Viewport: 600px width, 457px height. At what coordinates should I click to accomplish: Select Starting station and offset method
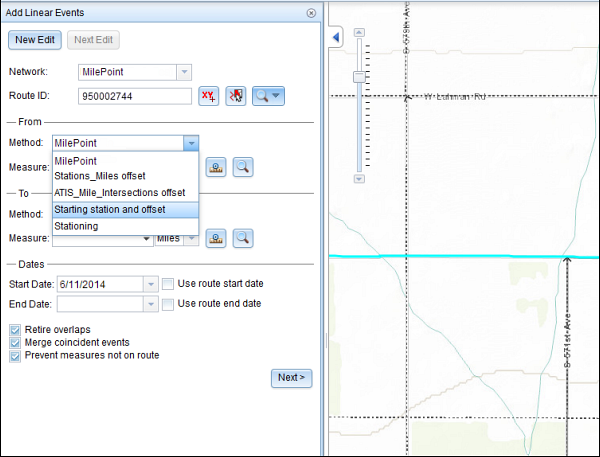point(125,209)
